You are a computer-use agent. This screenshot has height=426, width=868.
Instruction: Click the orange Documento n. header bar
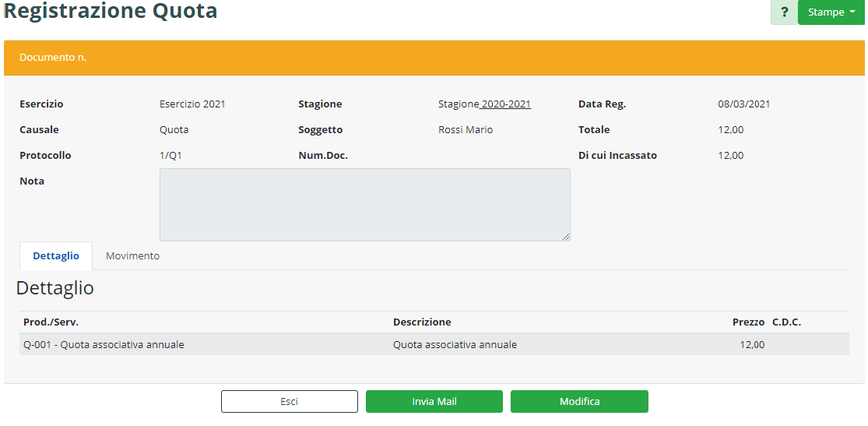point(434,58)
